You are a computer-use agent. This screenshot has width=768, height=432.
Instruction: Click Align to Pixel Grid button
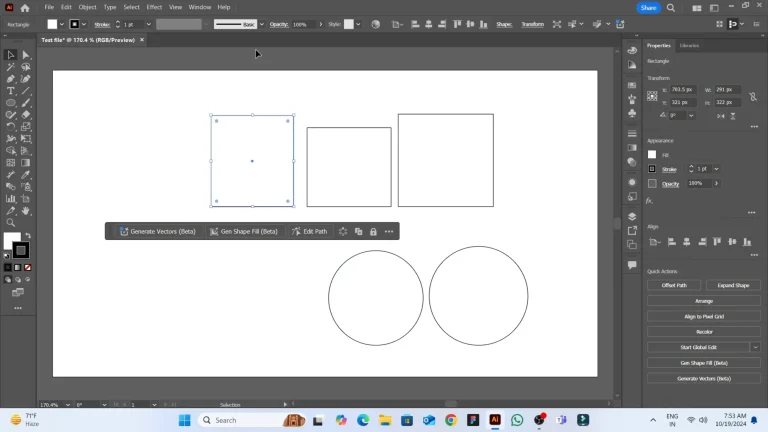point(704,316)
